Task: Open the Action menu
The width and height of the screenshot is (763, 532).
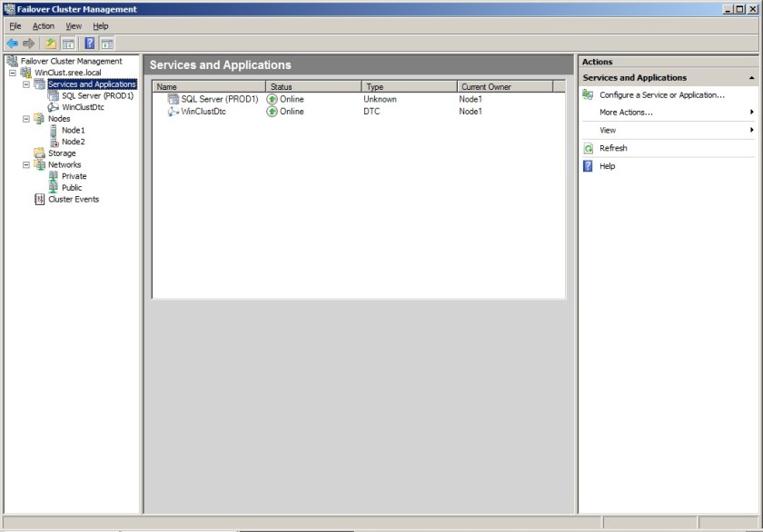Action: point(44,26)
